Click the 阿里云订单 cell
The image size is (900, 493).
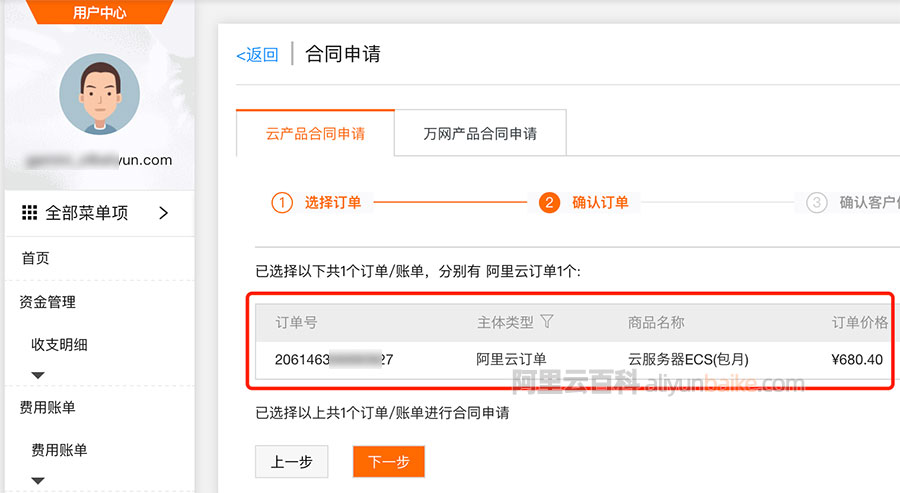click(511, 359)
